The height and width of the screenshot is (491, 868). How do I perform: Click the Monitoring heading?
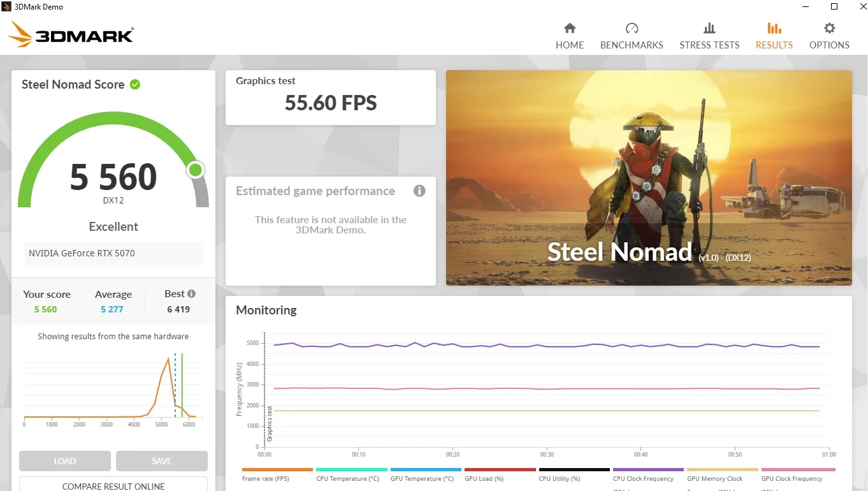pos(266,311)
